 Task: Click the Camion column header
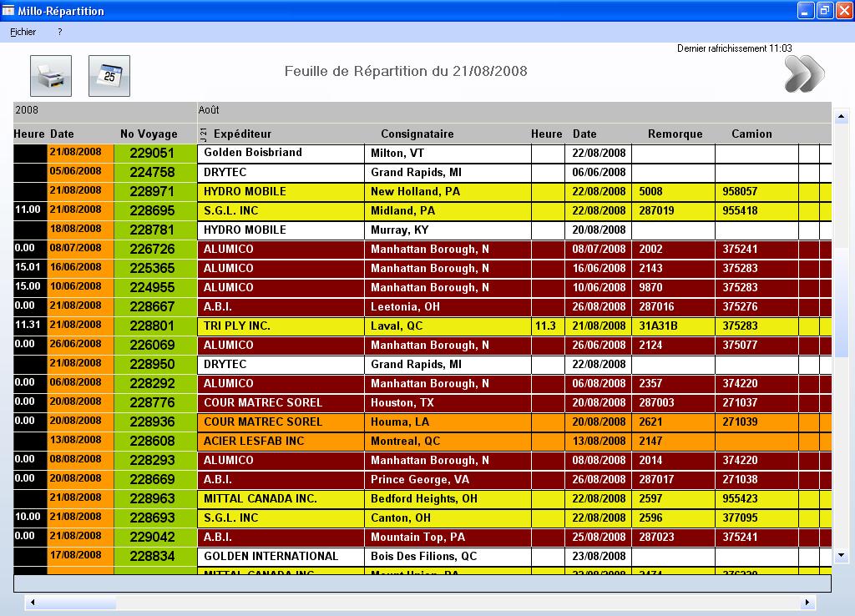point(751,134)
